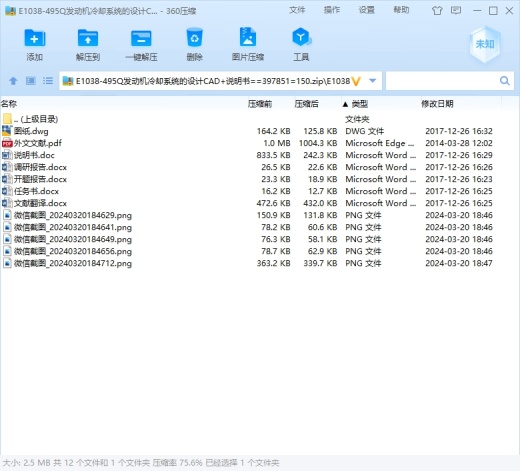Screen dimensions: 520x471
Task: Select the 文献翻译.docx file icon
Action: (x=7, y=203)
